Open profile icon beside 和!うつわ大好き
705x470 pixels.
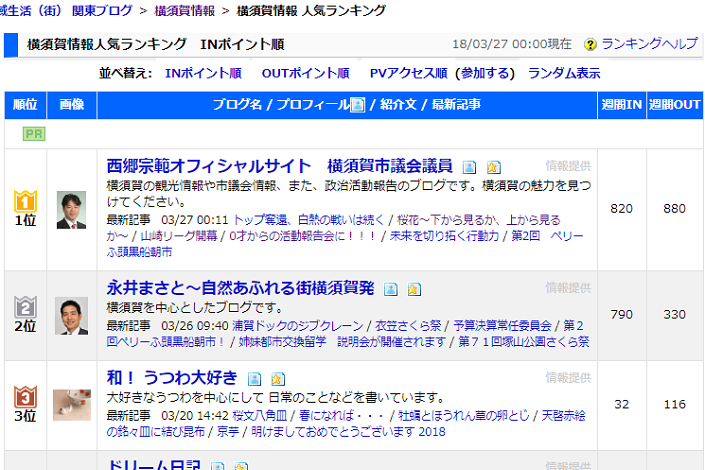tap(254, 379)
